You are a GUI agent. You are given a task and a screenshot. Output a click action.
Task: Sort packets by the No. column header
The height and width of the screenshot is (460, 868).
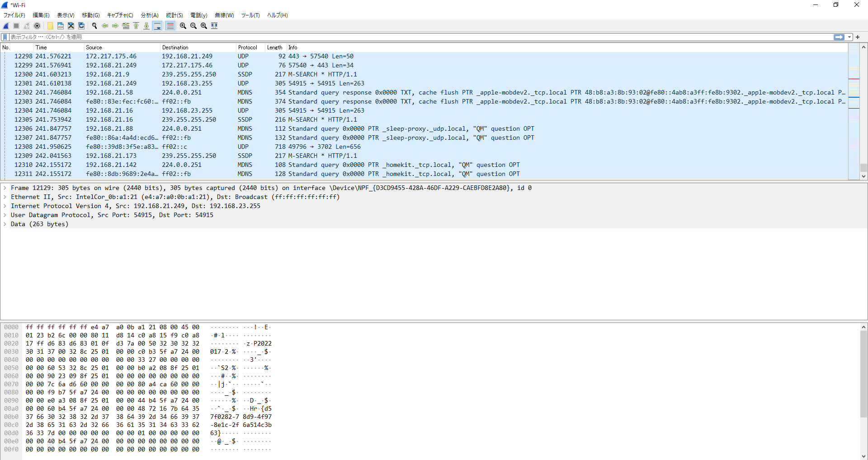(x=17, y=47)
